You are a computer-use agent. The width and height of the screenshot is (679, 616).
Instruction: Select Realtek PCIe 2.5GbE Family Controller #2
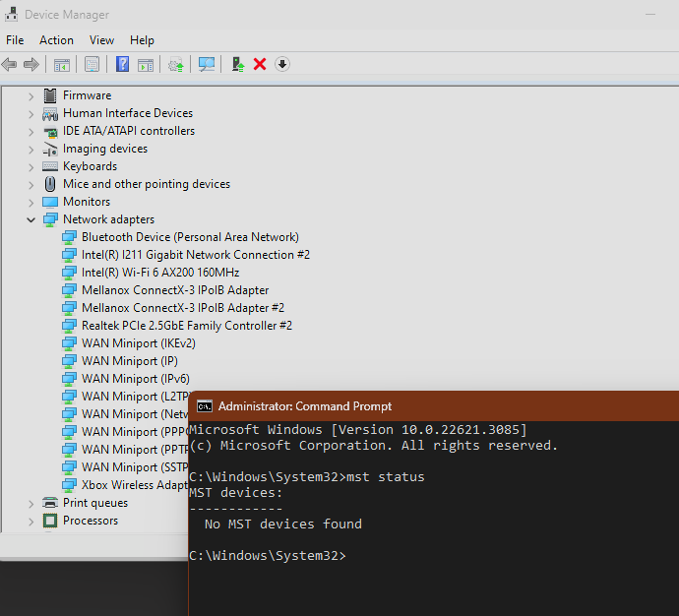coord(187,326)
